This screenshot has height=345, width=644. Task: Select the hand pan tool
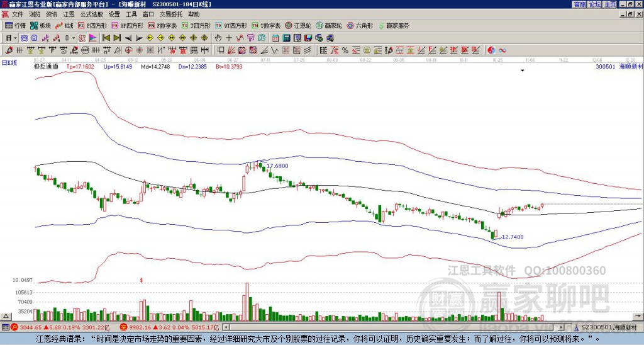(x=218, y=38)
